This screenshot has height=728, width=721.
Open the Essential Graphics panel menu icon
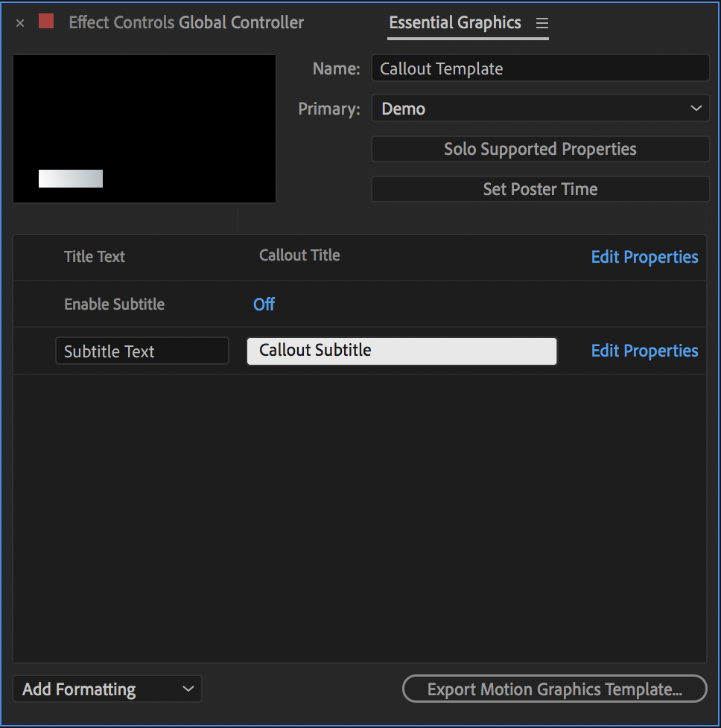[x=542, y=24]
